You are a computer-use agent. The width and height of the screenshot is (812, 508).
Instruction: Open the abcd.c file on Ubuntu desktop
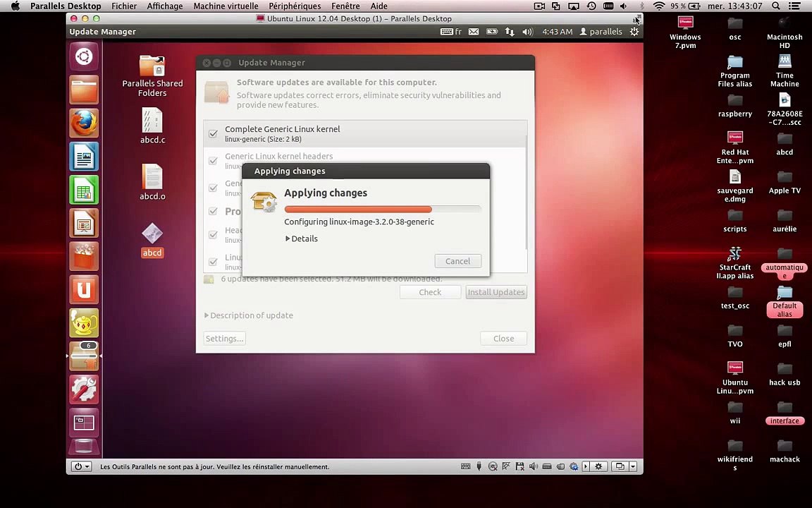click(x=152, y=126)
